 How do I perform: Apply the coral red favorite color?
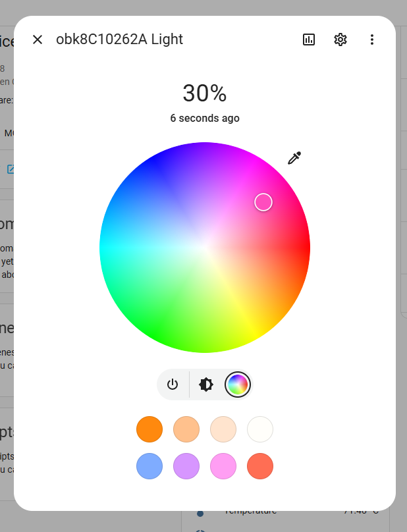point(260,466)
